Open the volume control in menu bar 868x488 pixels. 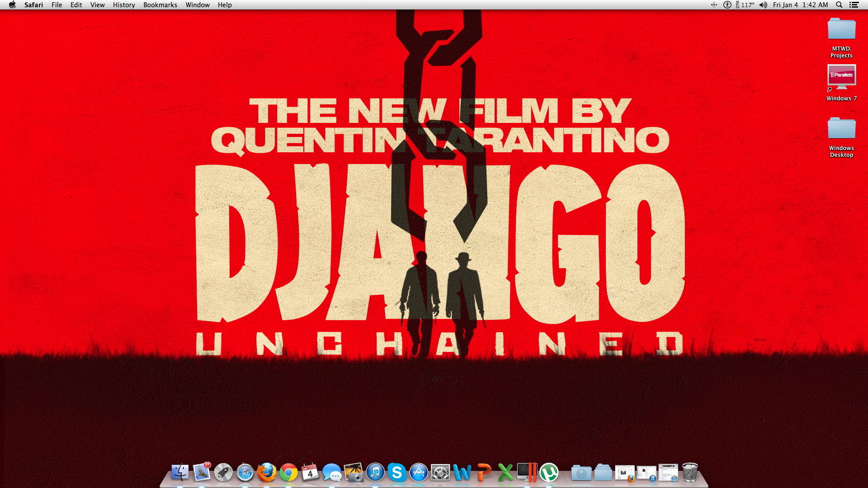(763, 5)
